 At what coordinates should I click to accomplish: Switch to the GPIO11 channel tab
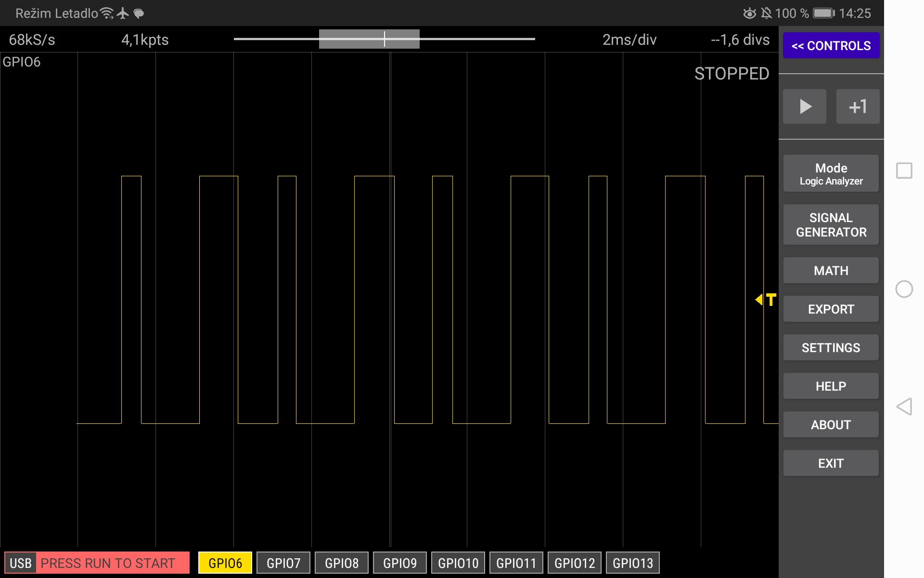(516, 562)
